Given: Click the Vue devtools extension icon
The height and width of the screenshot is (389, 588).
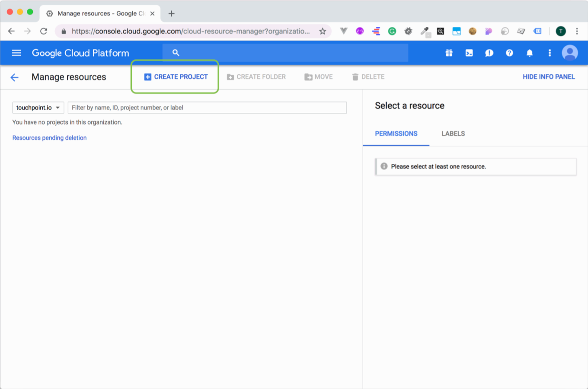Looking at the screenshot, I should coord(344,31).
